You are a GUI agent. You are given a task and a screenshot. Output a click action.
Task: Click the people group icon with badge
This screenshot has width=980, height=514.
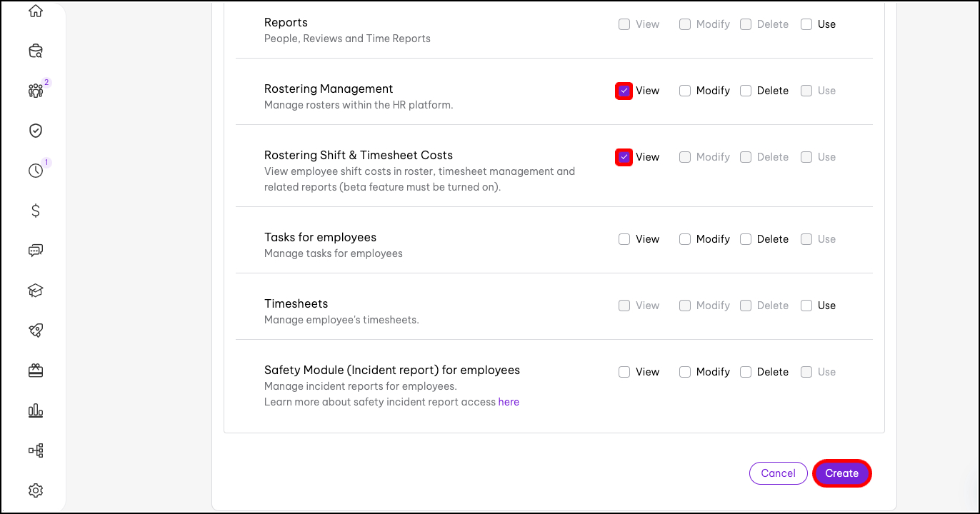[36, 91]
